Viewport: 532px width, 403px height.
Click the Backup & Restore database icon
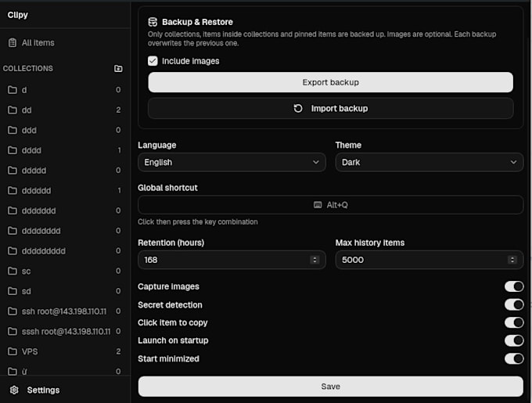(x=153, y=22)
